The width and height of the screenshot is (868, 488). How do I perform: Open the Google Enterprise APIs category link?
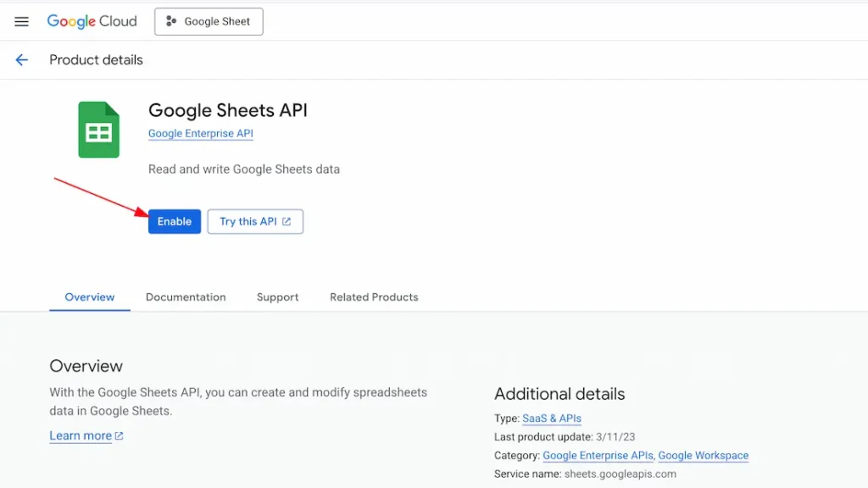click(x=598, y=456)
